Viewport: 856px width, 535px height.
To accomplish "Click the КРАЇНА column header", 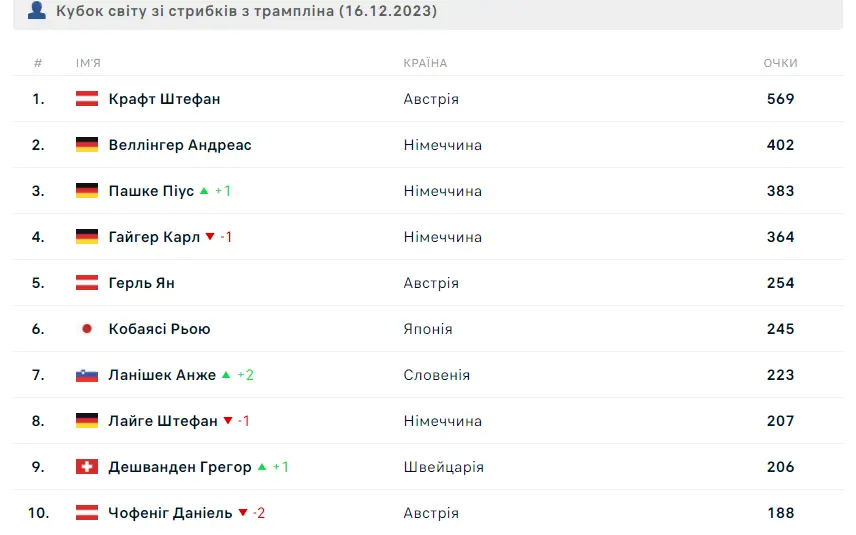I will point(425,63).
